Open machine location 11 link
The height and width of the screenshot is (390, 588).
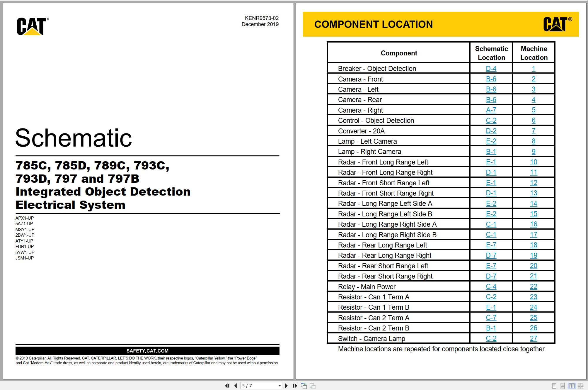(x=534, y=172)
